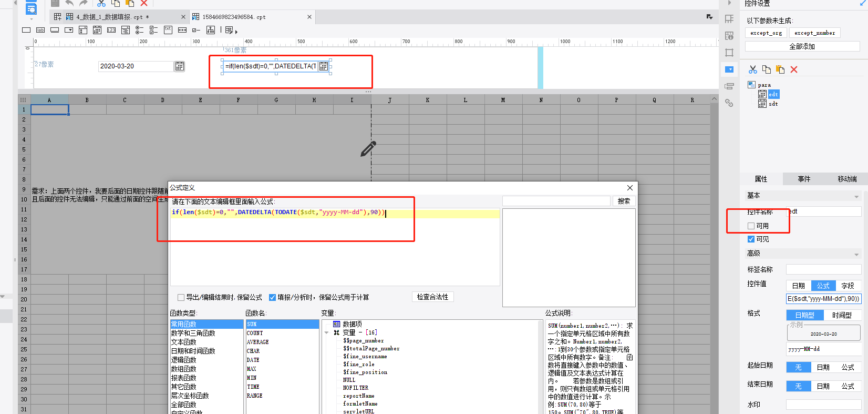The height and width of the screenshot is (414, 868).
Task: Click the red delete X in top toolbar
Action: click(x=144, y=3)
